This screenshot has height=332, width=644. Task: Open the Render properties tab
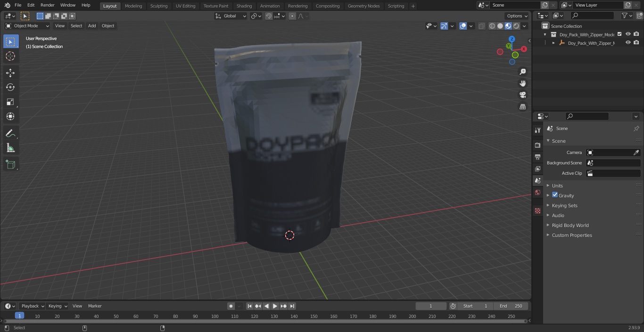(x=537, y=145)
